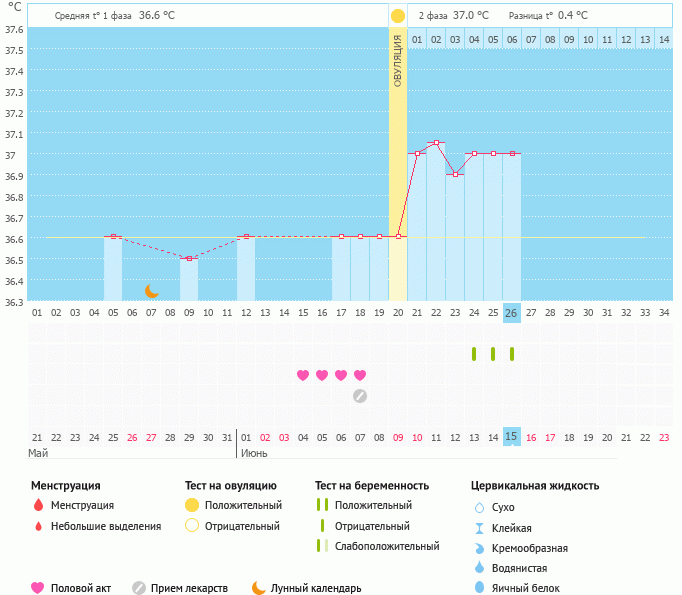Select highlighted cycle day 26
682x595 pixels.
(x=512, y=313)
